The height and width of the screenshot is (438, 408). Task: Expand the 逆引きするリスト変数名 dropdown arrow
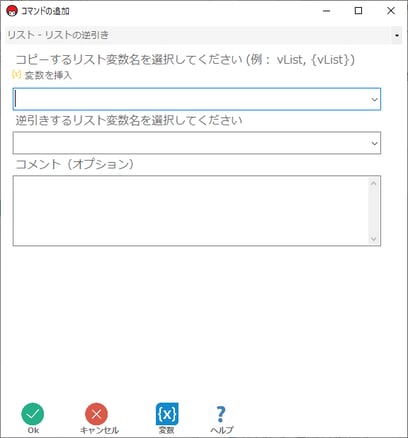(x=374, y=143)
